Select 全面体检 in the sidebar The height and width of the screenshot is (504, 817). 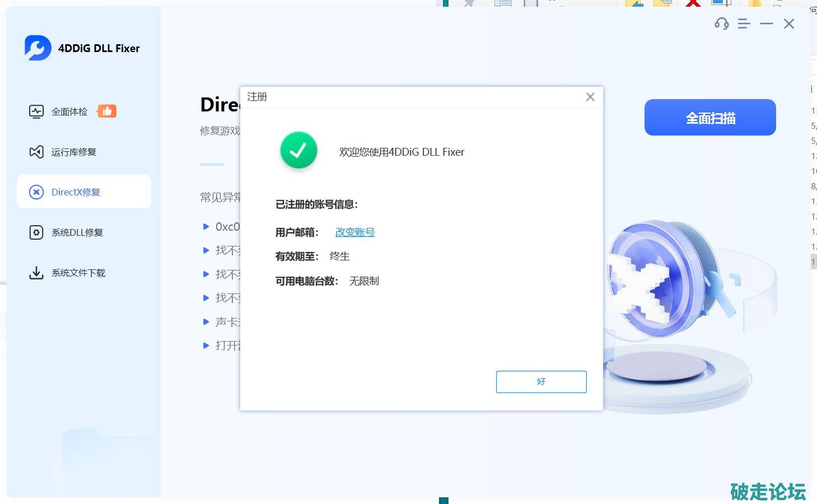point(69,111)
